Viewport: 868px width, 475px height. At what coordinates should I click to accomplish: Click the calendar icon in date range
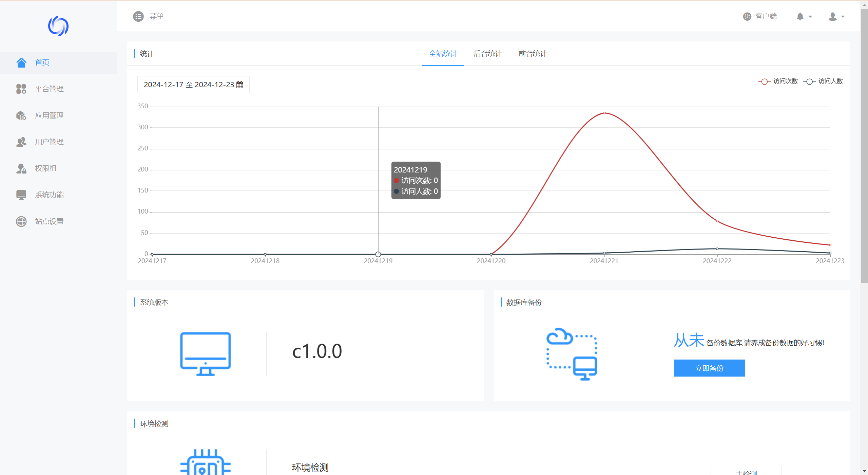tap(240, 85)
